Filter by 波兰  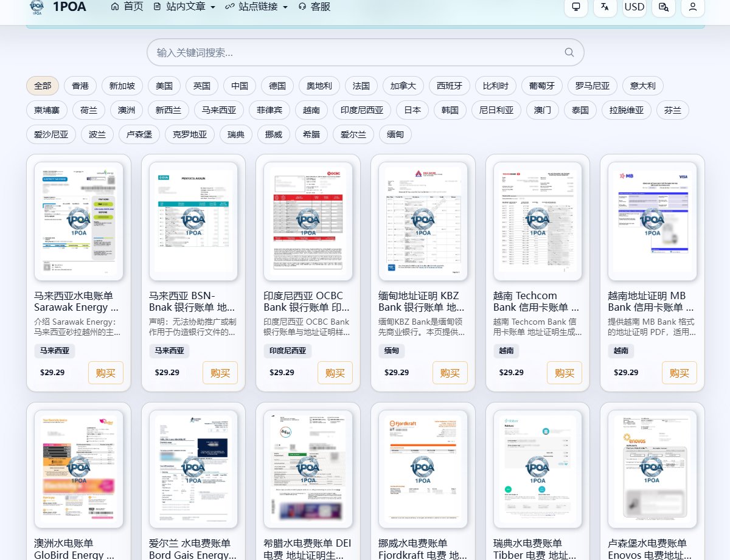[97, 134]
